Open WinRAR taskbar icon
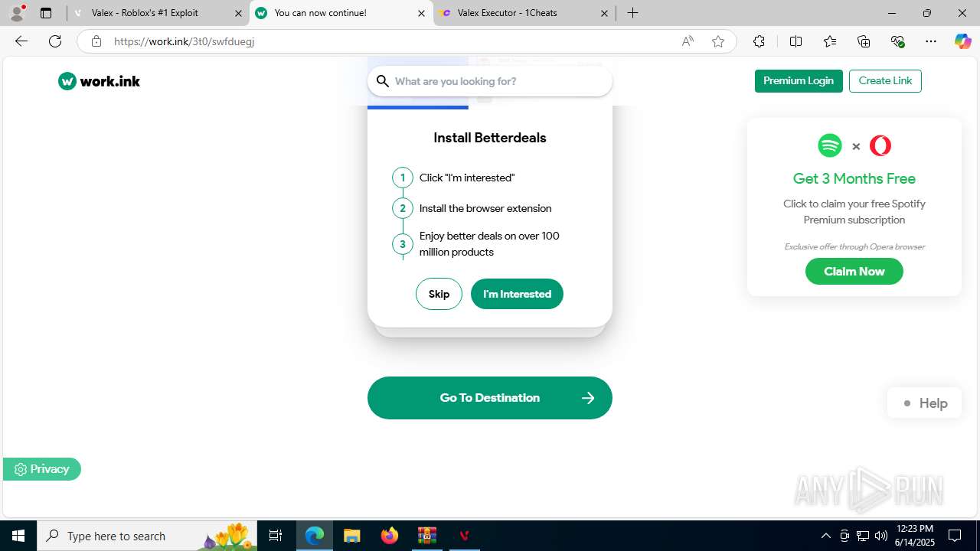 tap(426, 536)
